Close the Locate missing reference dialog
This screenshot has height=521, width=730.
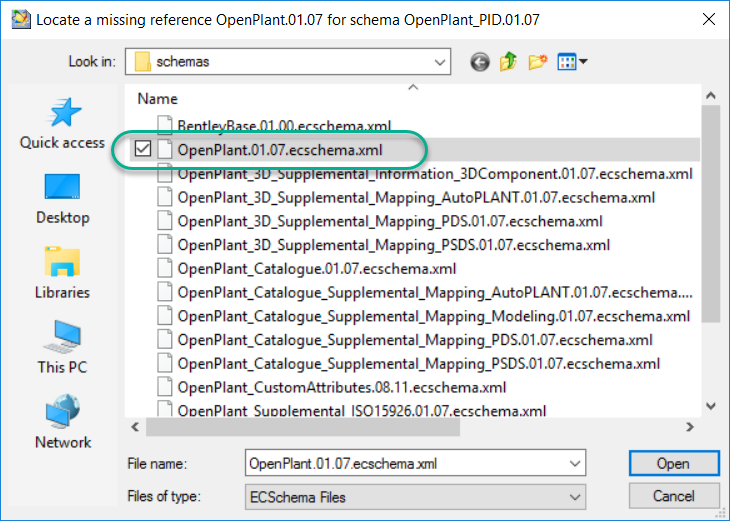coord(709,20)
